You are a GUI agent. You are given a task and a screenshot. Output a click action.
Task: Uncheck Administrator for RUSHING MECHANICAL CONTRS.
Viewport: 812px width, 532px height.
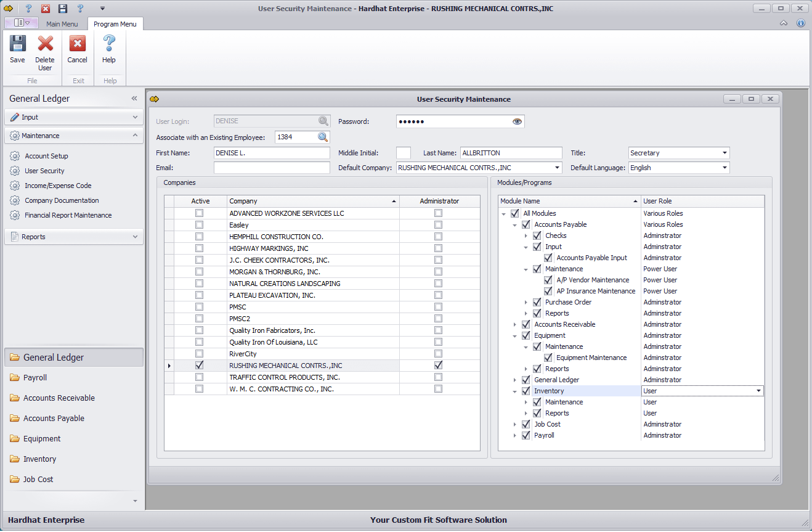(x=438, y=366)
